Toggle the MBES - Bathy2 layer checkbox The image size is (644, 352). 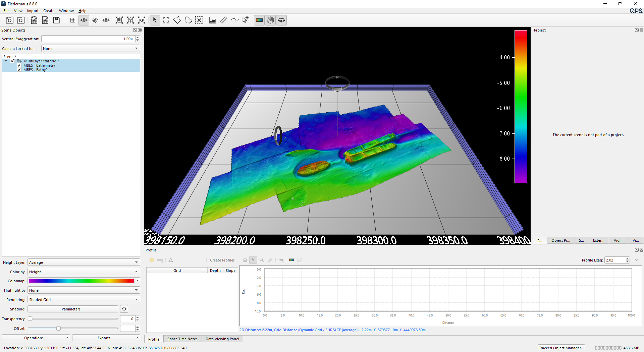[19, 70]
